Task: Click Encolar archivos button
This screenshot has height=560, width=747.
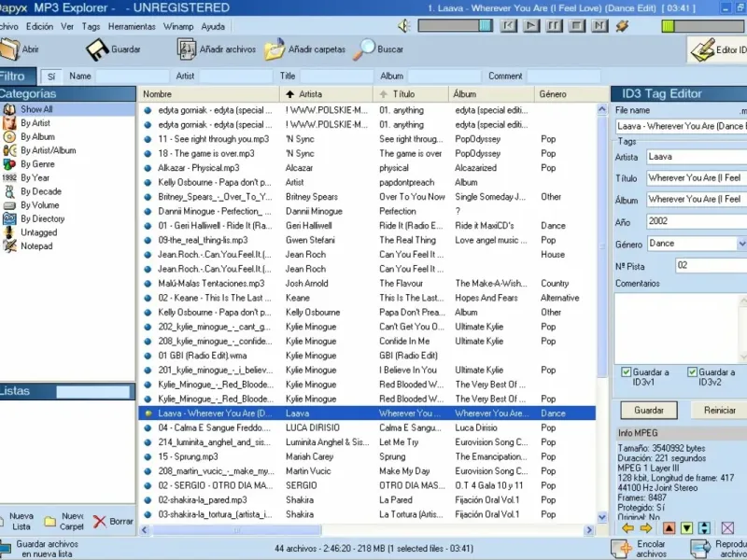Action: 639,549
